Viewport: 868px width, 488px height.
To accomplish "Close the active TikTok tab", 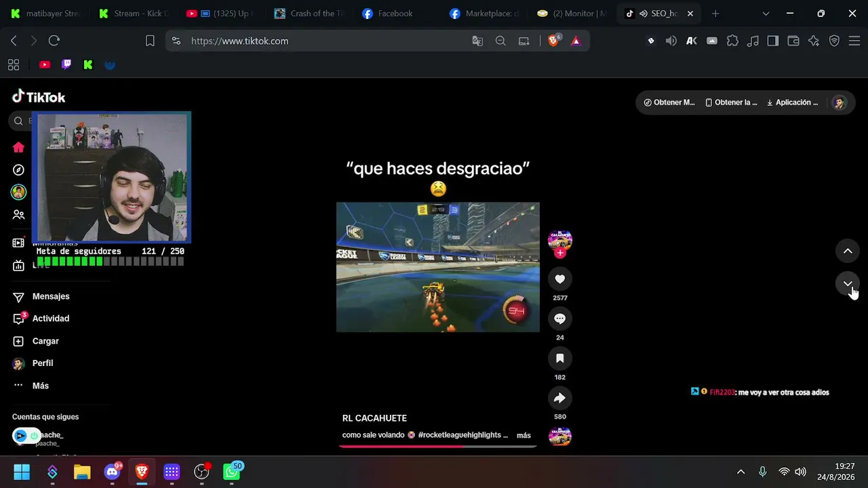I will click(690, 14).
